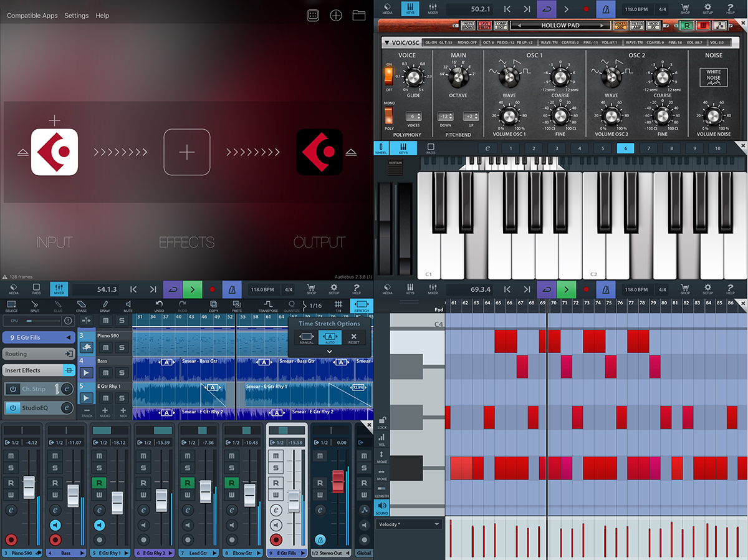This screenshot has width=748, height=560.
Task: Pick the Split tool
Action: click(x=34, y=306)
